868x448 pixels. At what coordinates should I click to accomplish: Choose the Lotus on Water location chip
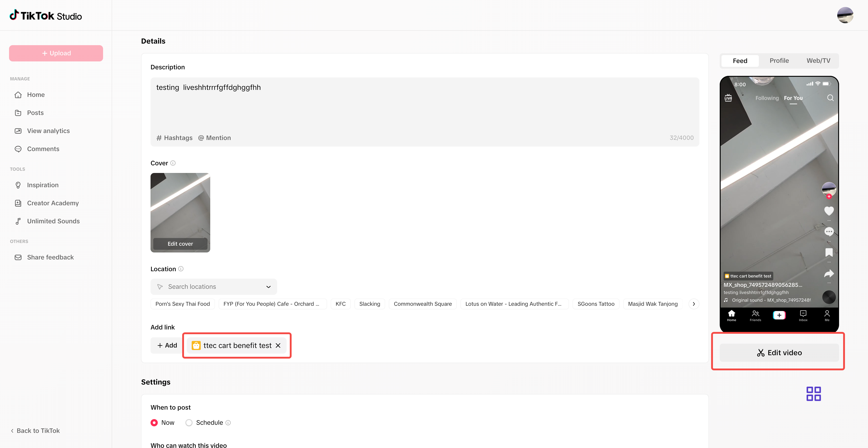[x=514, y=304]
